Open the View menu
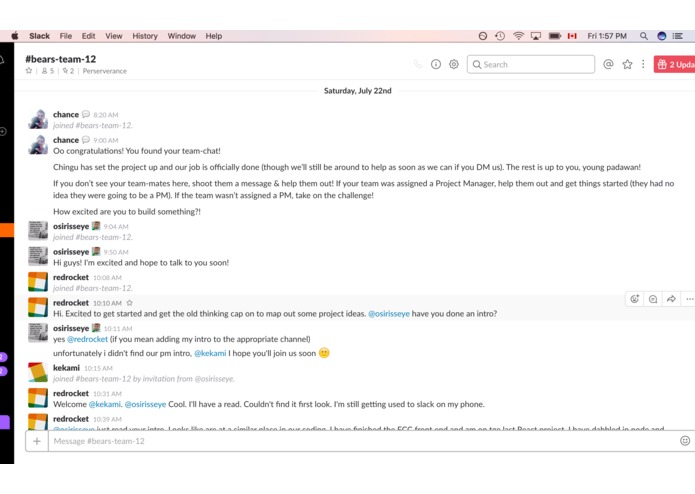This screenshot has height=494, width=695. click(x=113, y=36)
